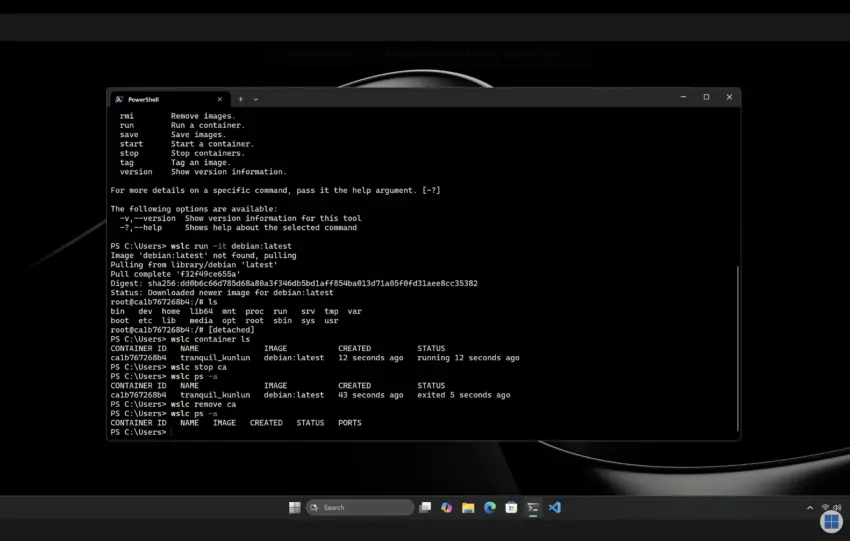This screenshot has height=541, width=850.
Task: Close the PowerShell tab
Action: click(x=220, y=99)
